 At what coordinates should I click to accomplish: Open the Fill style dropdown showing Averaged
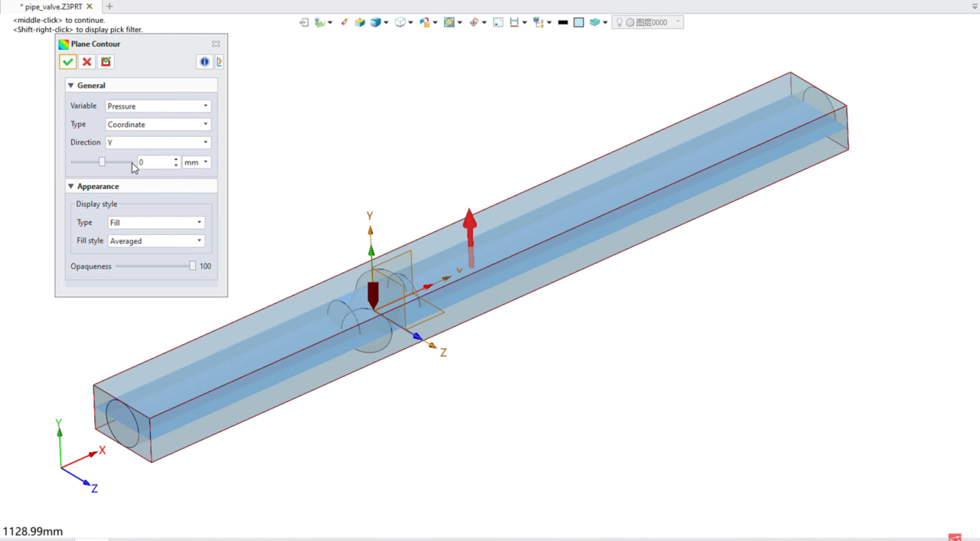pos(155,241)
